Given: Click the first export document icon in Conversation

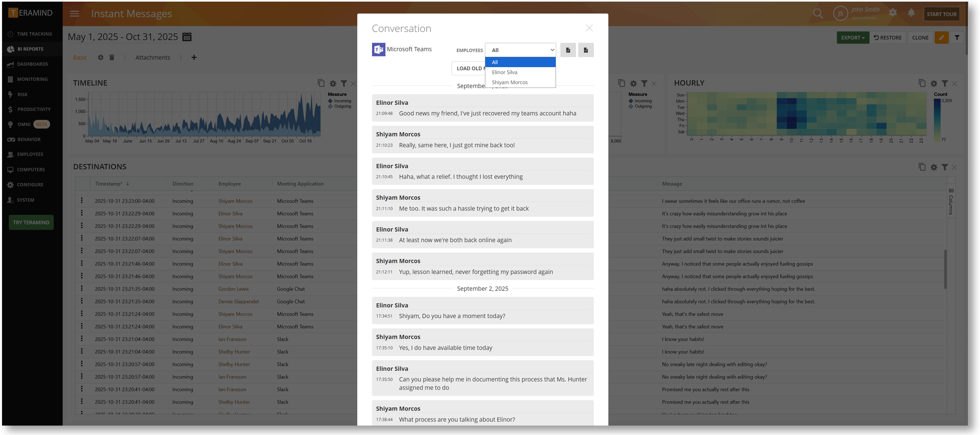Looking at the screenshot, I should (x=568, y=50).
